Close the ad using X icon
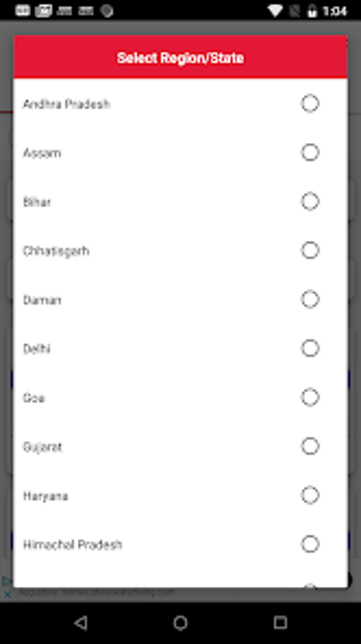The image size is (361, 644). 7,595
